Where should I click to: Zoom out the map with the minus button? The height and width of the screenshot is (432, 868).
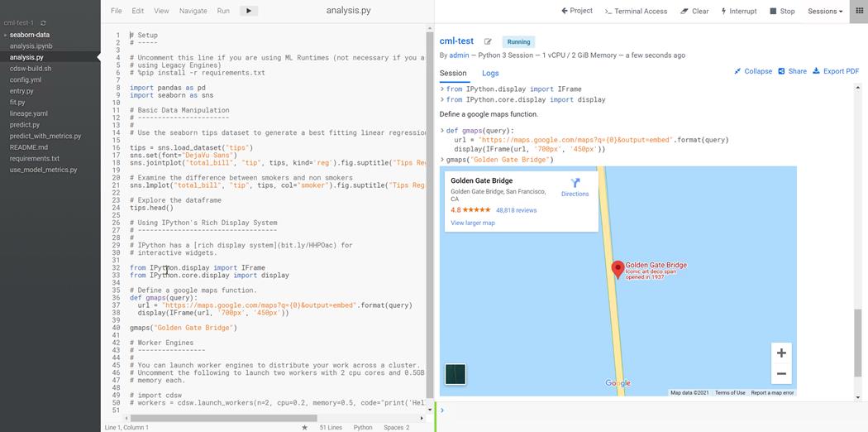(x=781, y=374)
